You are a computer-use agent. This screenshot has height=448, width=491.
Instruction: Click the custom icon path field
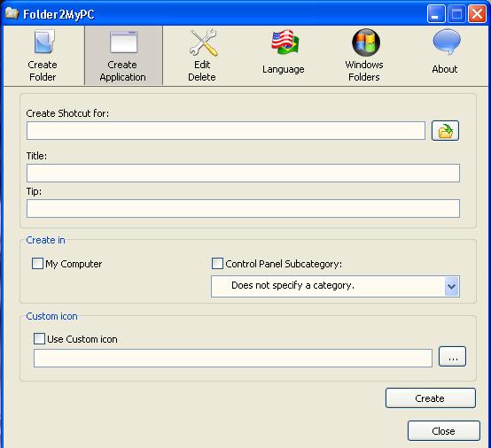click(x=233, y=359)
